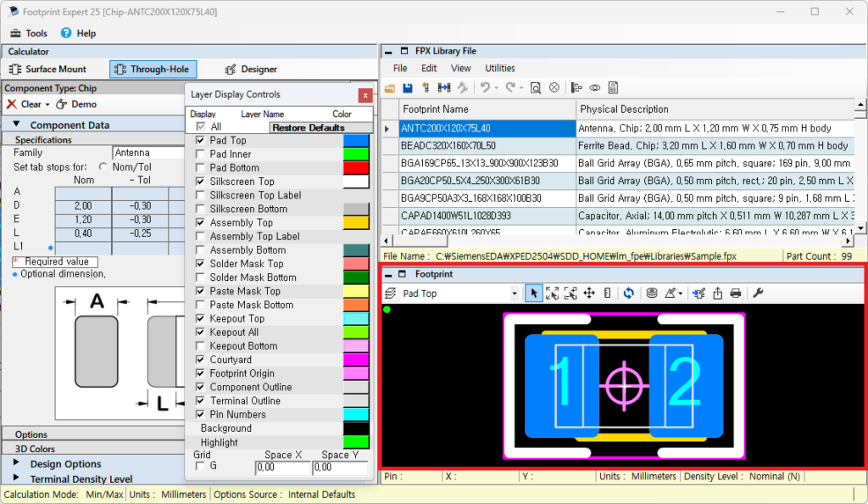Expand the Design Options section
The image size is (868, 504).
[x=17, y=464]
